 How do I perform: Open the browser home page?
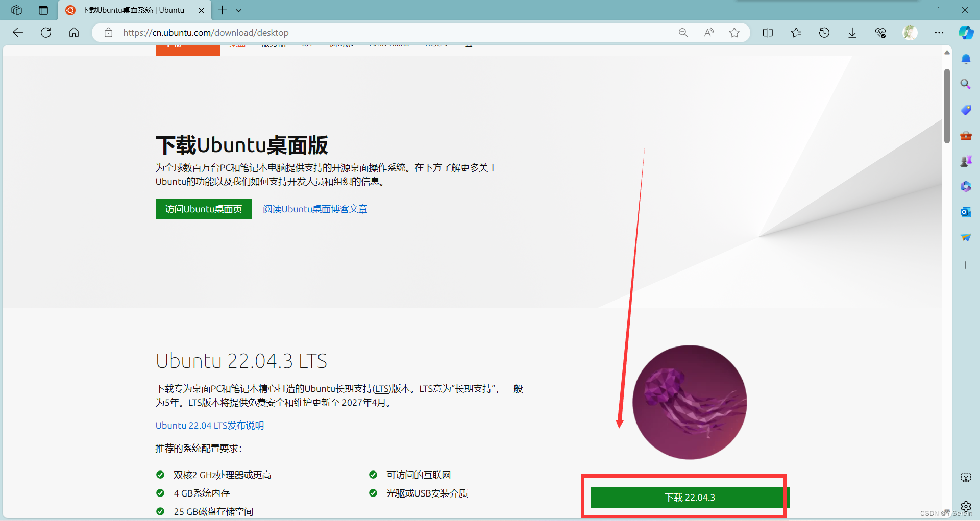point(74,33)
